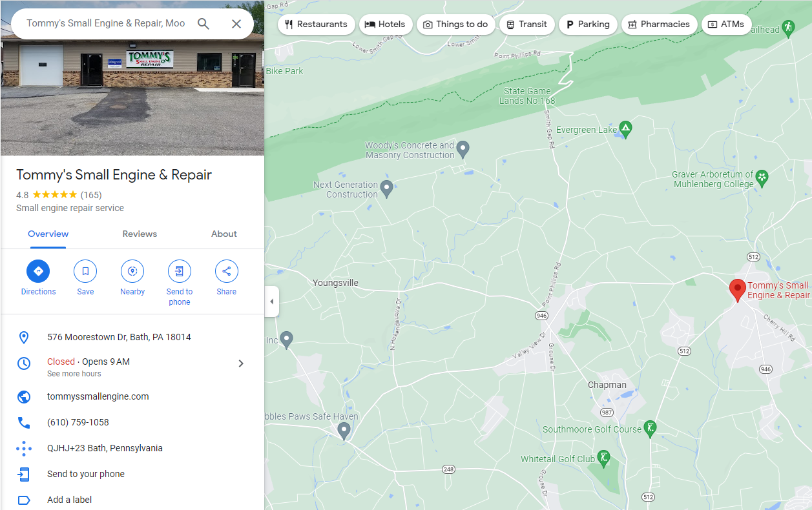
Task: Click the Paws Safe Haven gray marker
Action: (344, 431)
